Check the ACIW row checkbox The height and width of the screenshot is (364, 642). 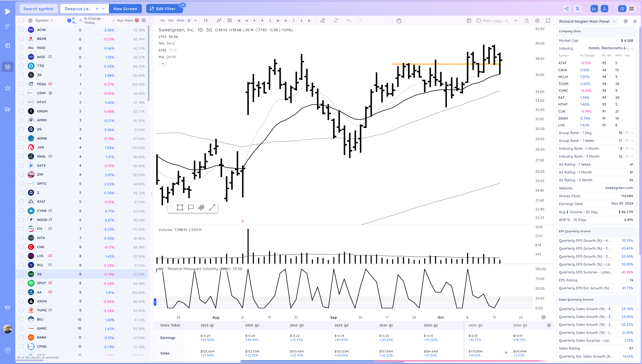(x=22, y=30)
